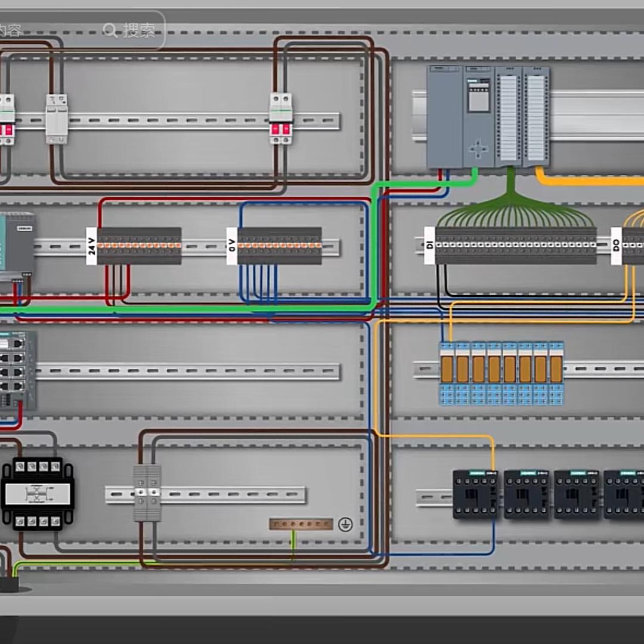
Task: Click the ground earth symbol icon
Action: (345, 525)
